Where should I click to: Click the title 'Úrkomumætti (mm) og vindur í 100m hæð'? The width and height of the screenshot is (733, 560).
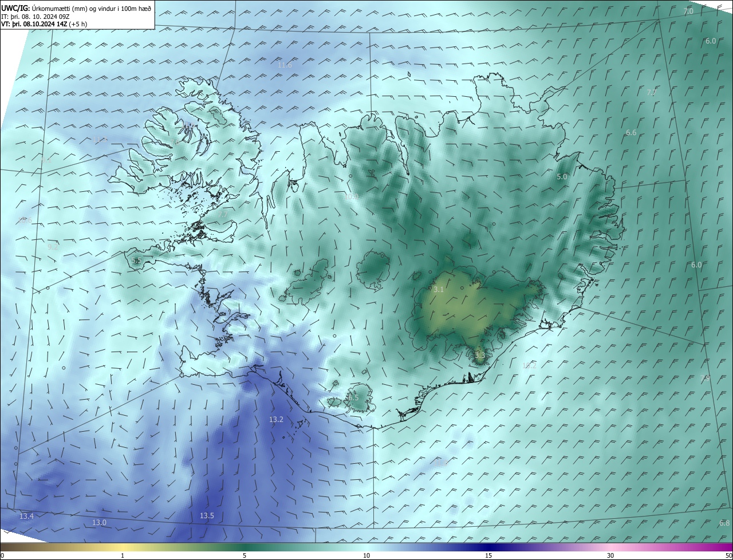pyautogui.click(x=91, y=9)
